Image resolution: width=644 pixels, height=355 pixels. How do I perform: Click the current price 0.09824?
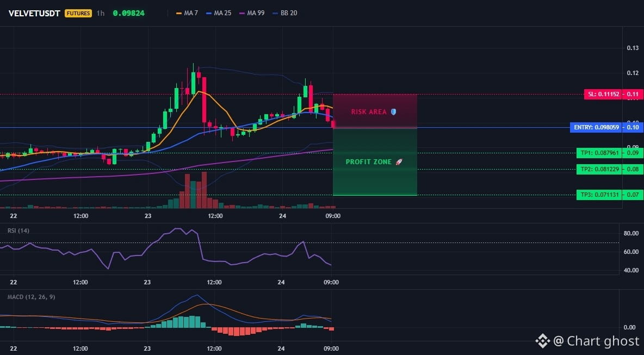(x=128, y=13)
